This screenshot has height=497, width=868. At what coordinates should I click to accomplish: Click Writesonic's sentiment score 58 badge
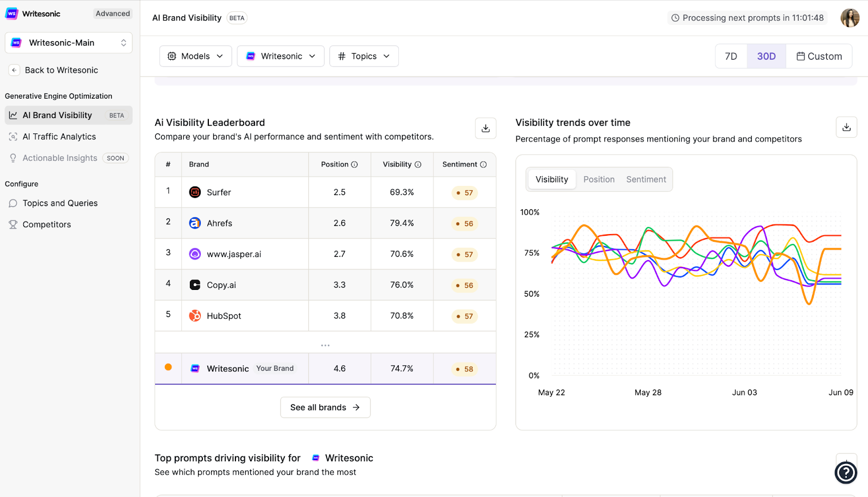464,369
